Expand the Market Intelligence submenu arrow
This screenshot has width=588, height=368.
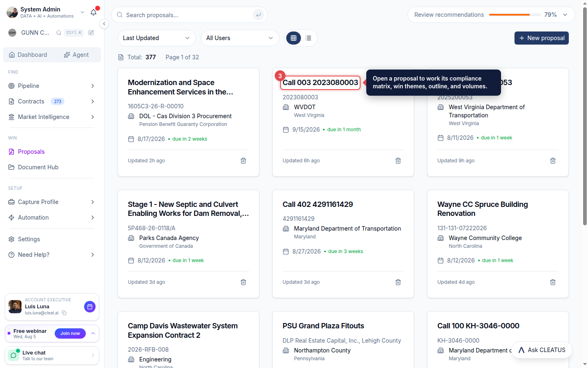[93, 117]
